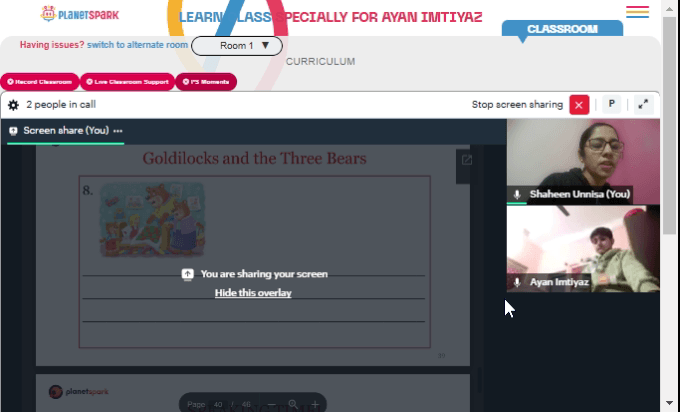Screen dimensions: 680x412
Task: Click the Stop screen sharing label
Action: click(517, 105)
